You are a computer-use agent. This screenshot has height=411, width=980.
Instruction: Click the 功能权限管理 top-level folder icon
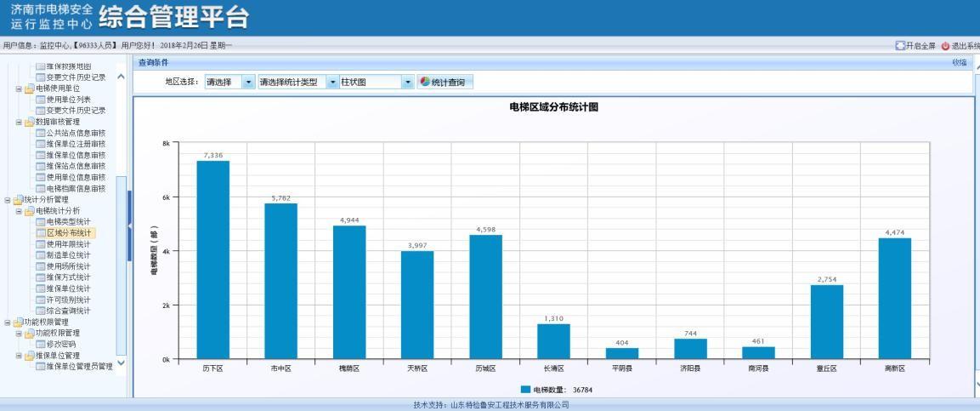coord(18,322)
